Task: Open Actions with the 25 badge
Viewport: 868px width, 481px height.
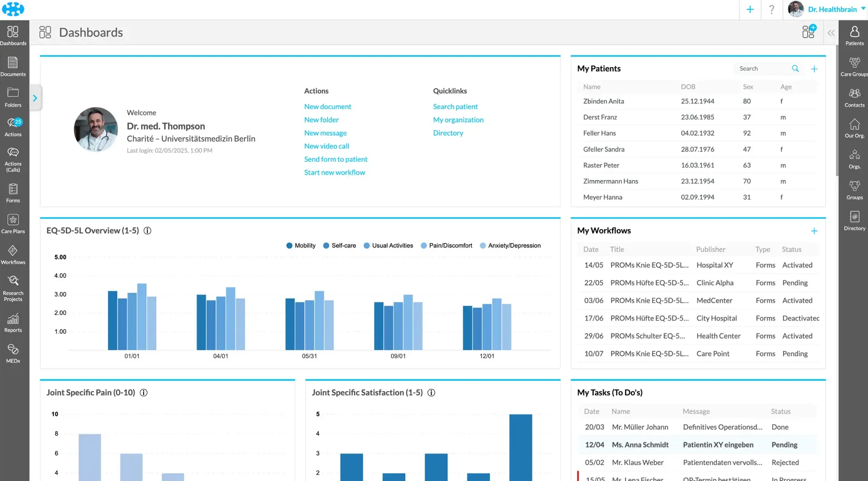Action: coord(13,127)
